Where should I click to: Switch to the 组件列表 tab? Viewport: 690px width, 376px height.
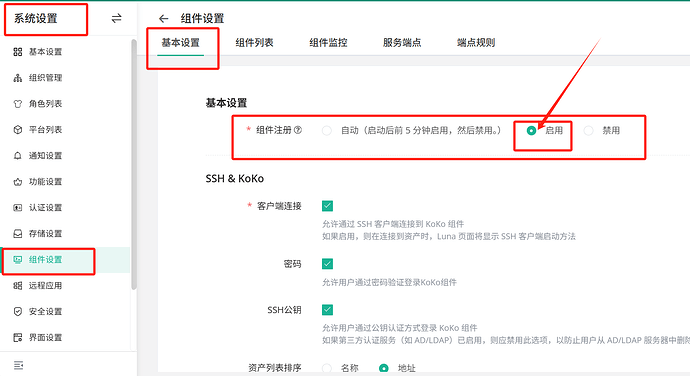[254, 43]
